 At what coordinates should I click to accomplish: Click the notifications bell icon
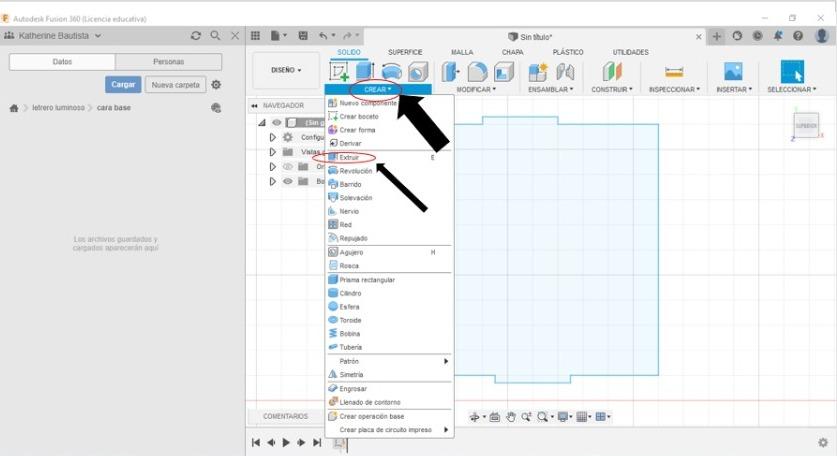pyautogui.click(x=778, y=36)
